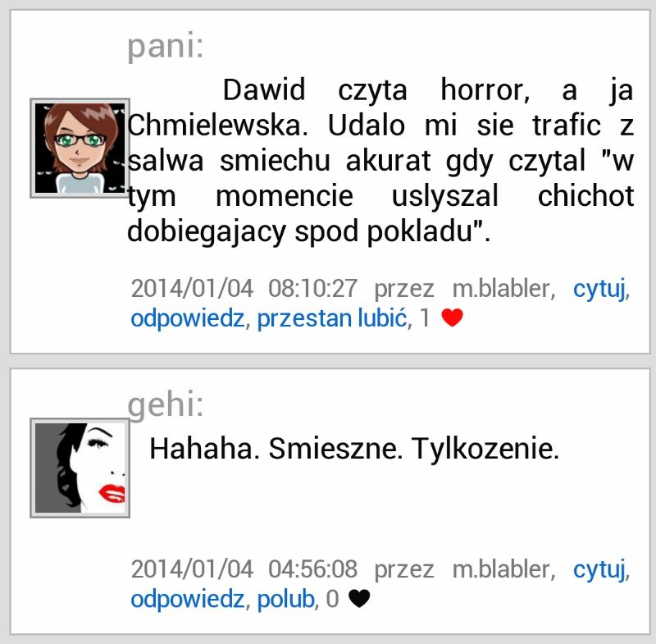Click m.blabler source on gehi's post
The height and width of the screenshot is (644, 656).
pos(501,569)
